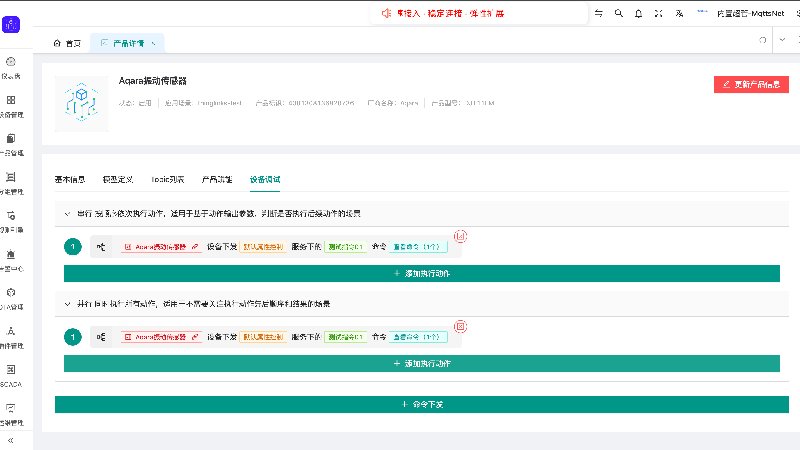Add an execution action in the serial section

pos(422,273)
